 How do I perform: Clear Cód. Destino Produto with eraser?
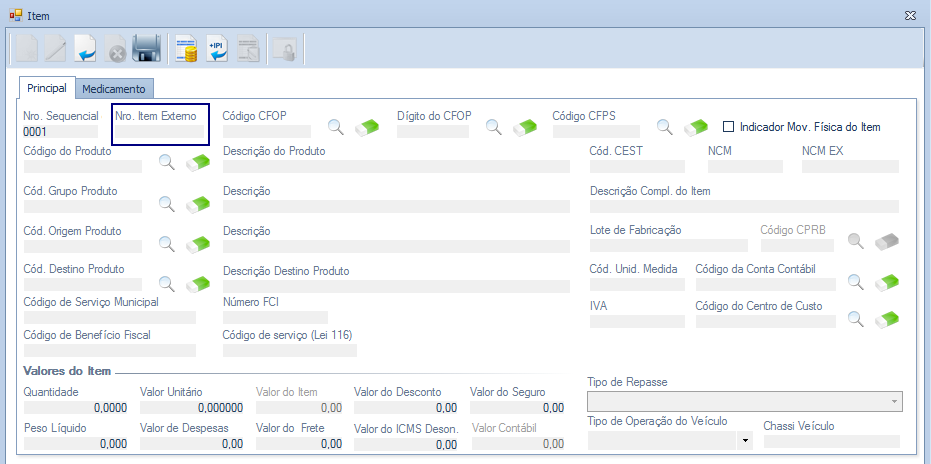(198, 284)
